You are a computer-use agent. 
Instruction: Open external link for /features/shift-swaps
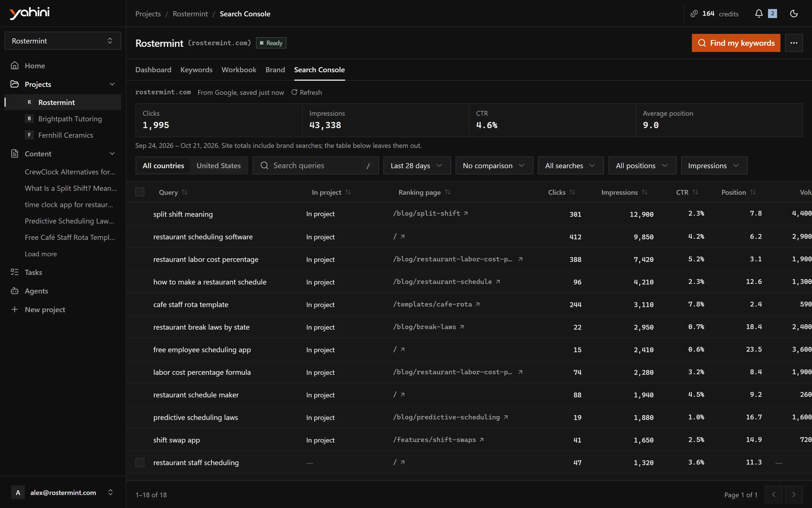click(482, 439)
